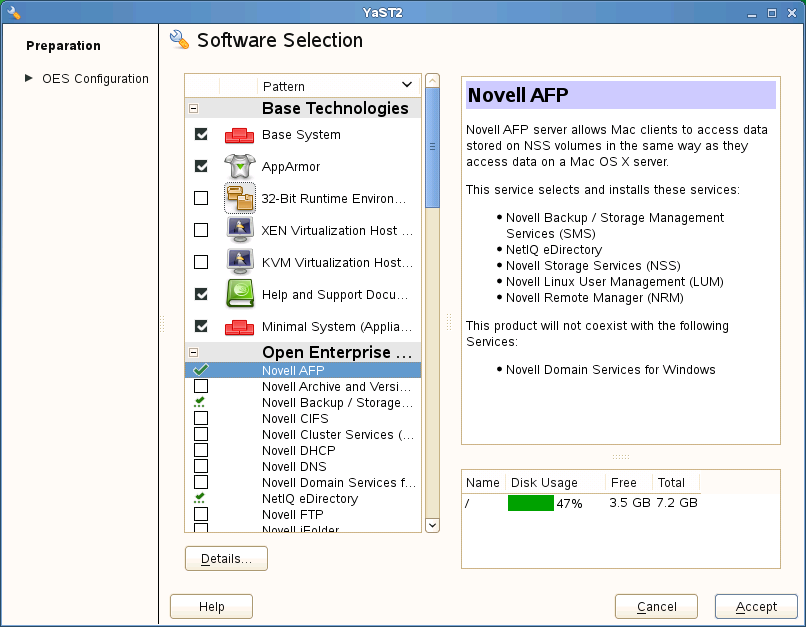Click the pattern list scroll down arrow
The height and width of the screenshot is (627, 806).
tap(432, 524)
